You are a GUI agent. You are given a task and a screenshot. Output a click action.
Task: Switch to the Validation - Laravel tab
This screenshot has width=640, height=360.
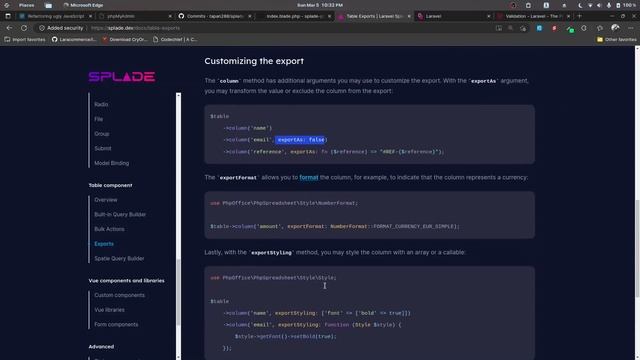coord(532,16)
